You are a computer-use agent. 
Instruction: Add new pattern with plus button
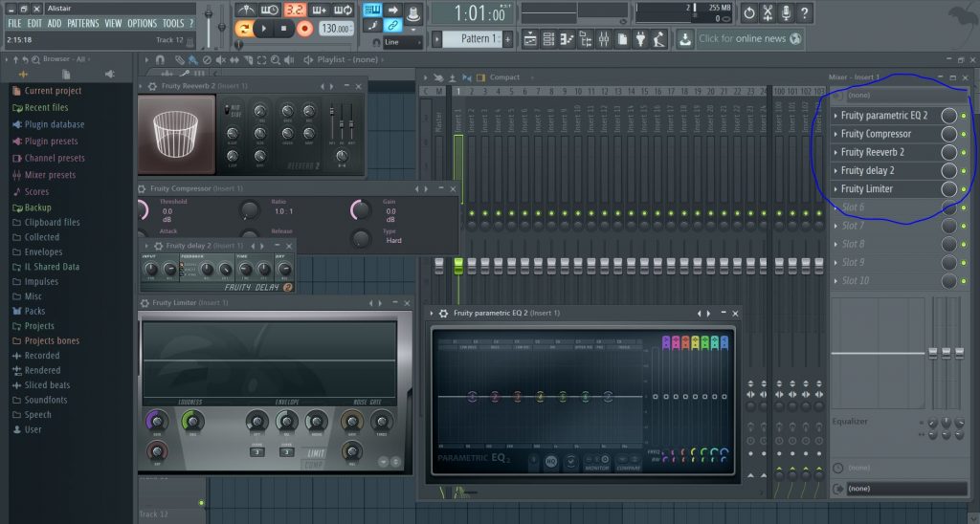coord(507,38)
